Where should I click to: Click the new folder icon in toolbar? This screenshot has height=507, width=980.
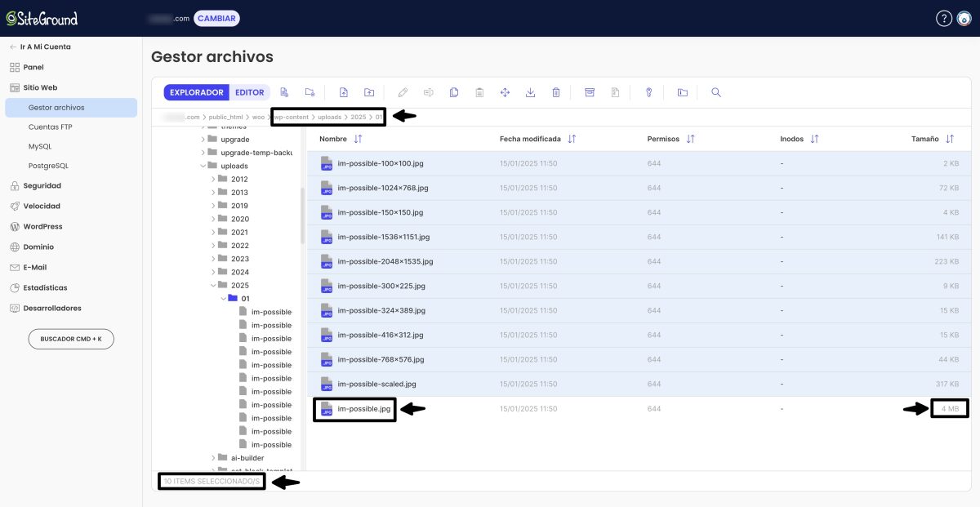pyautogui.click(x=310, y=92)
